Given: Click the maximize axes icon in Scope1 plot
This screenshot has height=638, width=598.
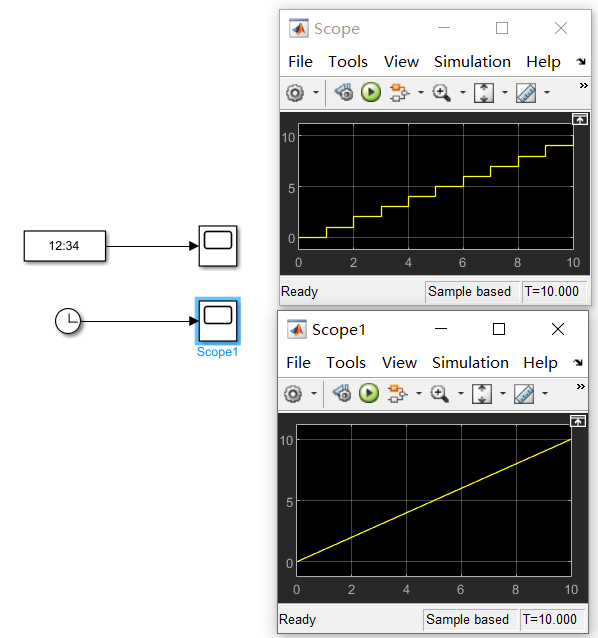Looking at the screenshot, I should [578, 421].
